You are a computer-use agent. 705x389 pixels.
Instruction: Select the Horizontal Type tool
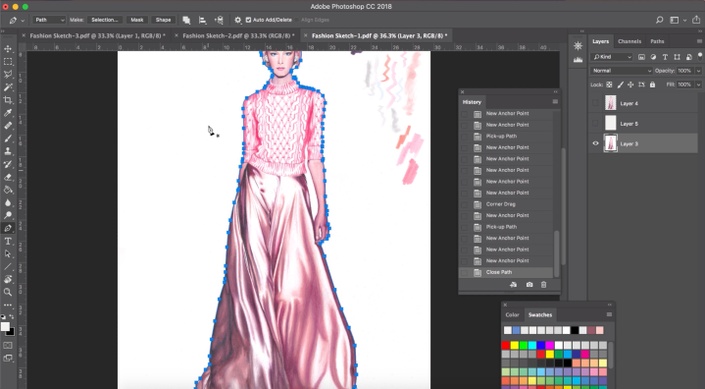pyautogui.click(x=8, y=241)
